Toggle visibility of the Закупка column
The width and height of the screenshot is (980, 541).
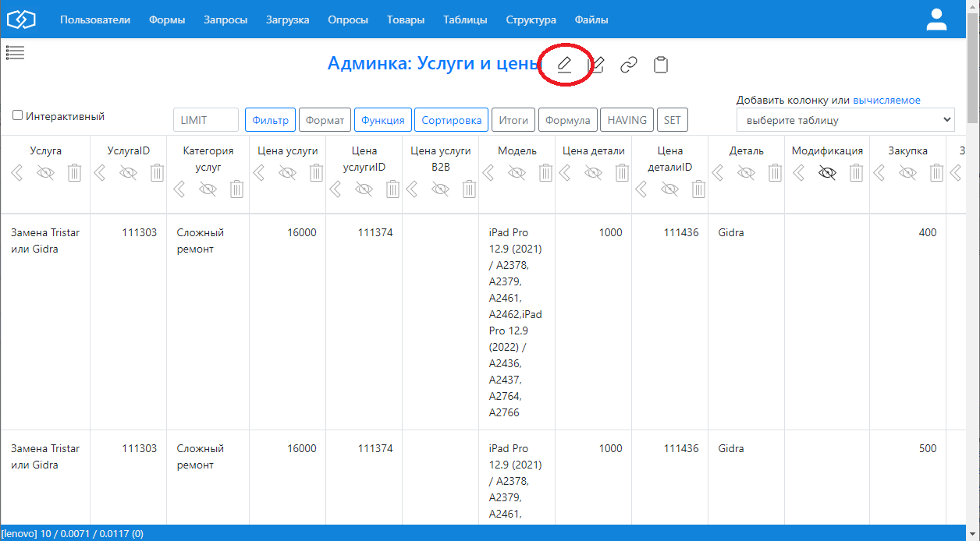pos(908,173)
